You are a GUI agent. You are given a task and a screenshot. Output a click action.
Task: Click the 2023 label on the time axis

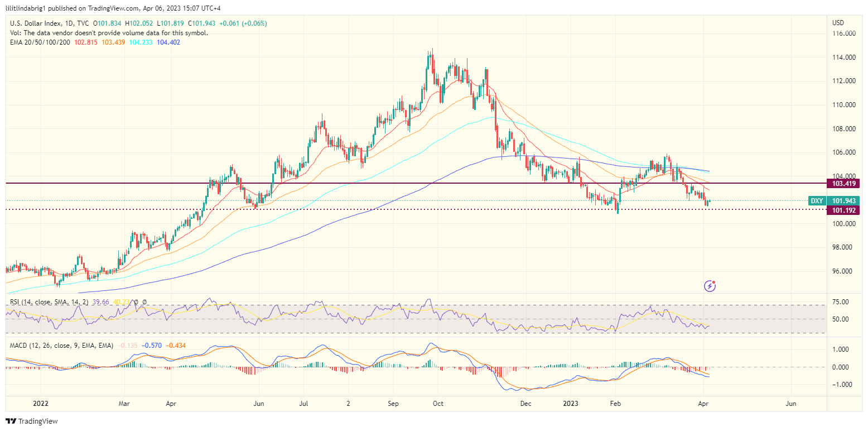570,403
